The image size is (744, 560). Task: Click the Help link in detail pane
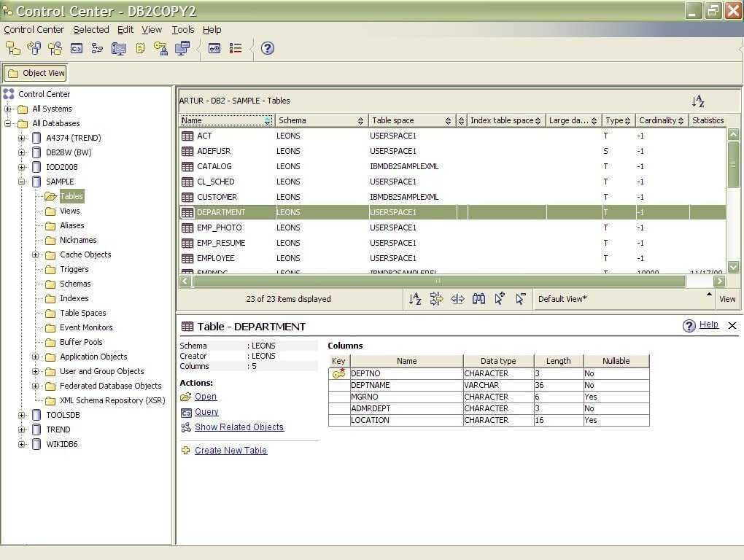click(709, 324)
